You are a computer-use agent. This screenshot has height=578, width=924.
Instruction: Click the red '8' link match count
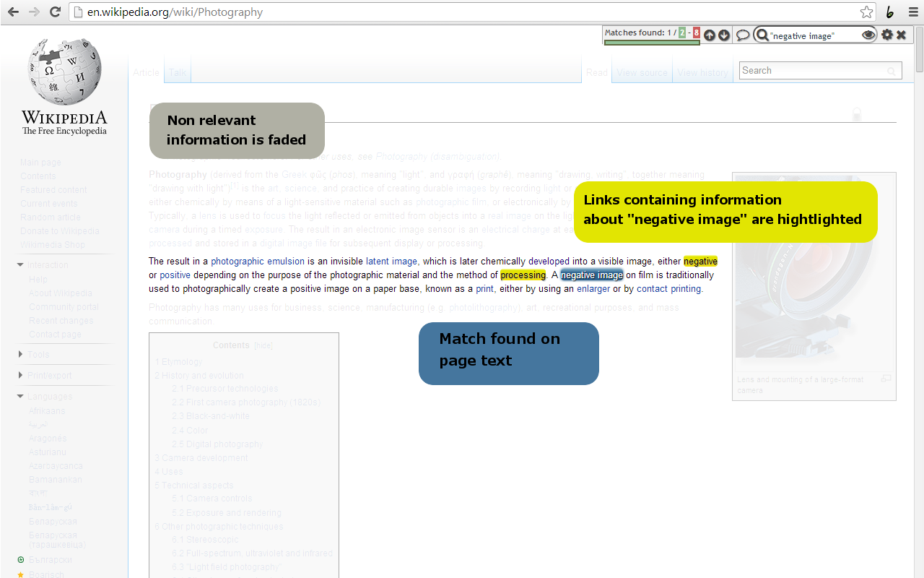pyautogui.click(x=697, y=33)
